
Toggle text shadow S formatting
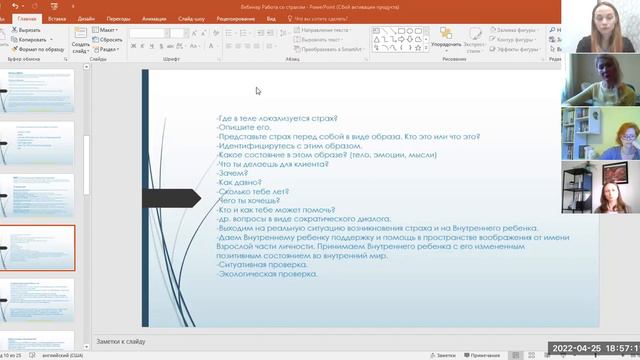pos(161,46)
